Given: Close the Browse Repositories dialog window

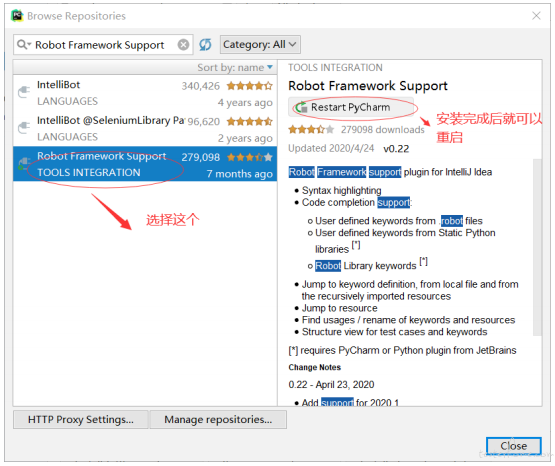Looking at the screenshot, I should coord(536,16).
